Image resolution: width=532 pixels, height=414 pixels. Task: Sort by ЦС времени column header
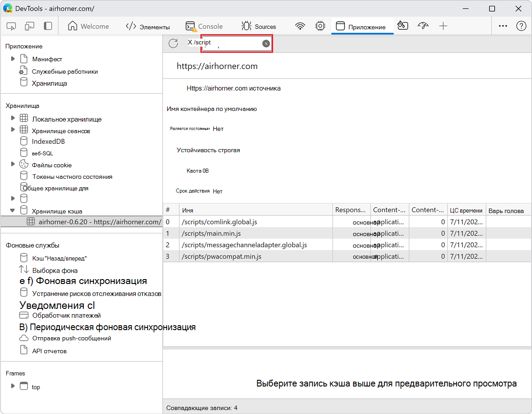click(466, 210)
